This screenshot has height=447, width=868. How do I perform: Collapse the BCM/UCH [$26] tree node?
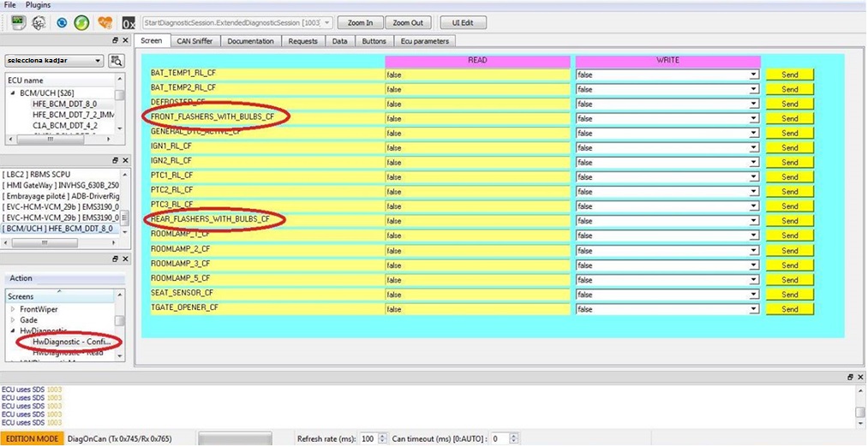pyautogui.click(x=13, y=93)
